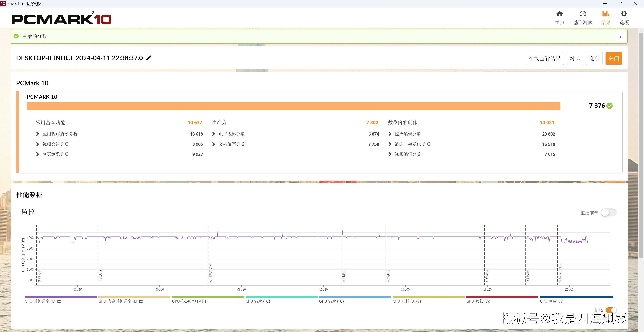
Task: Click the 对比 compare button
Action: tap(575, 58)
